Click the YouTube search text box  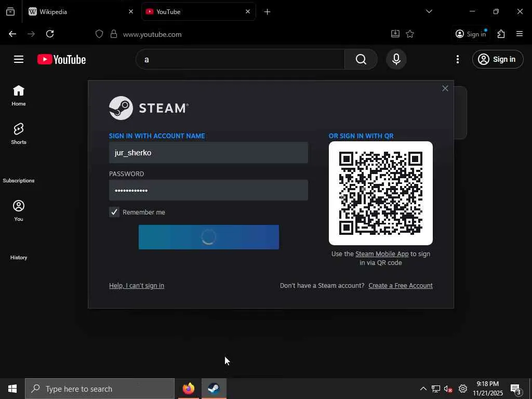point(240,59)
